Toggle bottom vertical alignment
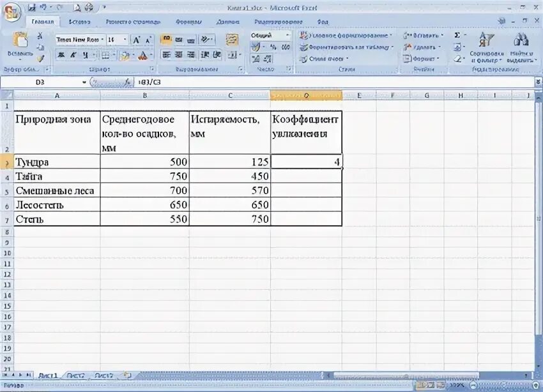Viewport: 543px width, 392px height. [x=191, y=40]
